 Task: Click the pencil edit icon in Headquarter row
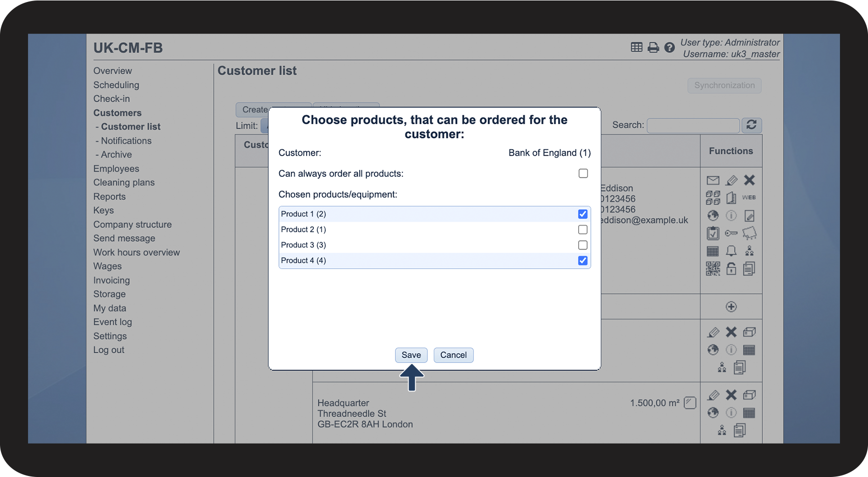[713, 395]
